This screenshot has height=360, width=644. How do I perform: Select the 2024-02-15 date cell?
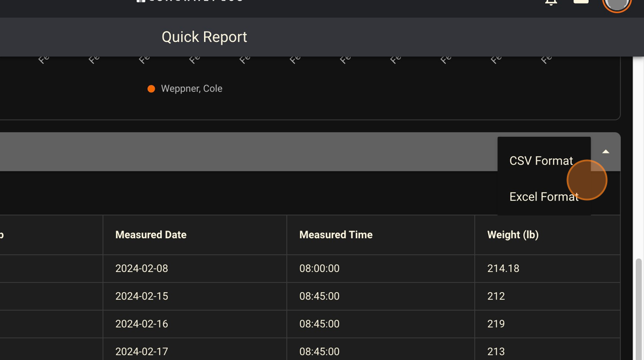142,296
